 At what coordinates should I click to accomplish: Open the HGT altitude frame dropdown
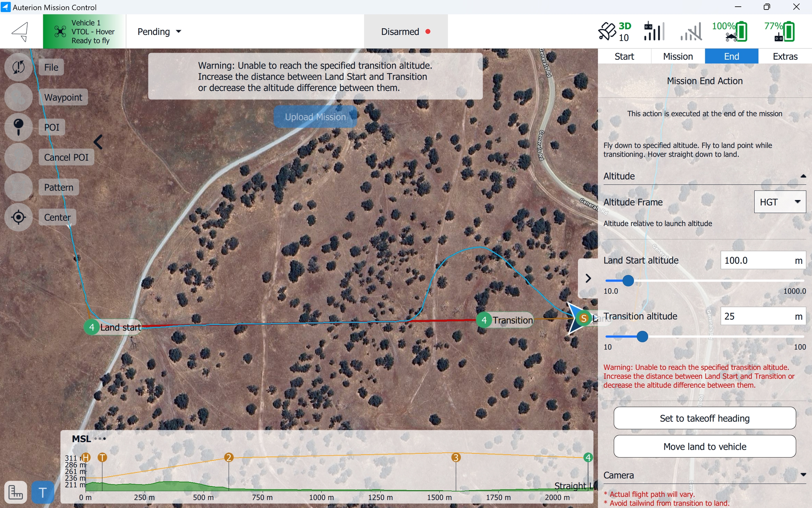point(780,202)
